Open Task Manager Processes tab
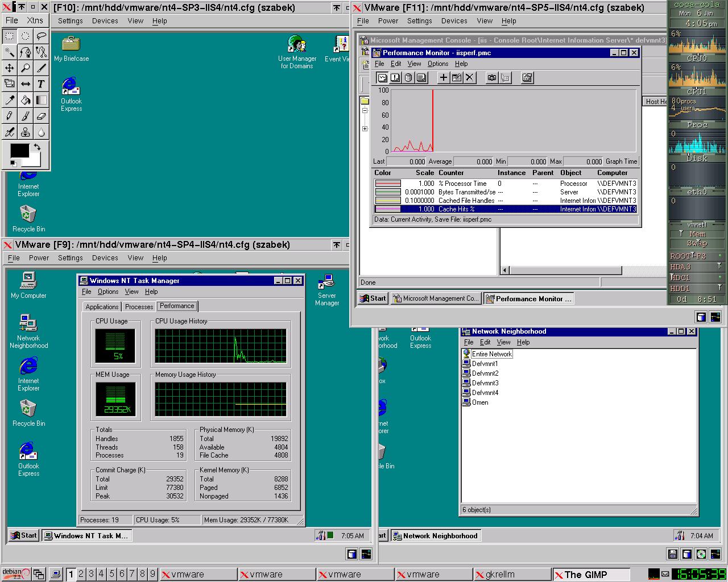The image size is (728, 582). click(139, 306)
